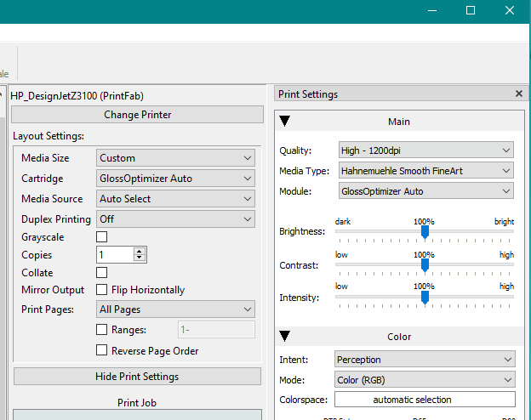Image resolution: width=531 pixels, height=420 pixels.
Task: Open the Duplex Printing dropdown
Action: (176, 219)
